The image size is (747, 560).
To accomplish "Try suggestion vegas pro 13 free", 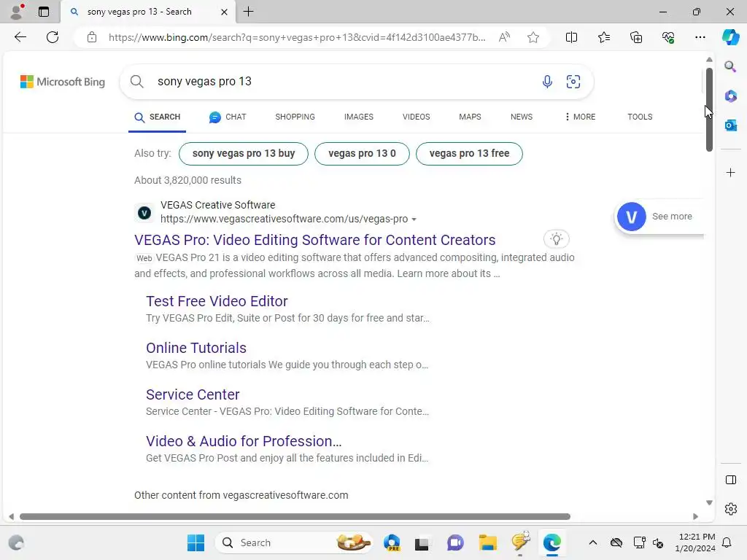I will (469, 153).
